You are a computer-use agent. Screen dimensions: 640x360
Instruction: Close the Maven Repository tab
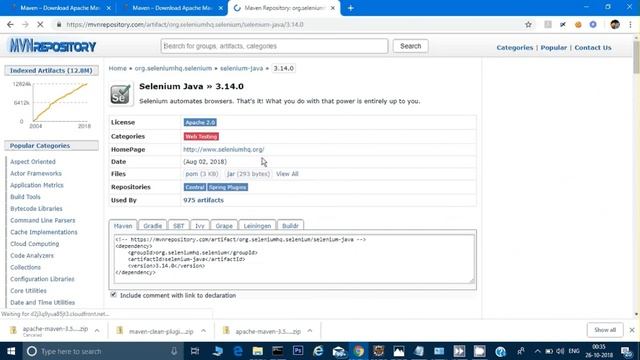[x=333, y=8]
